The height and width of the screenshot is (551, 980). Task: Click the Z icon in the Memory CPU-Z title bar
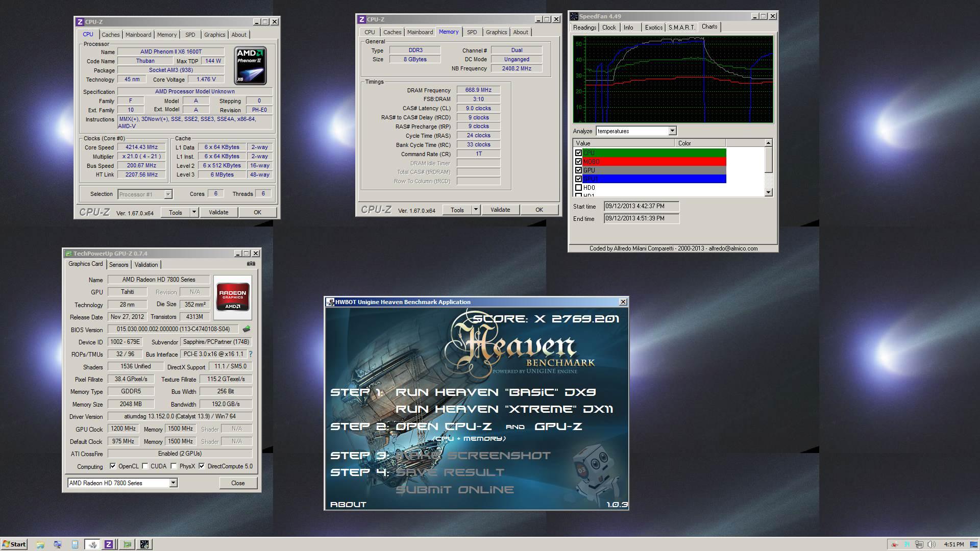[x=361, y=19]
